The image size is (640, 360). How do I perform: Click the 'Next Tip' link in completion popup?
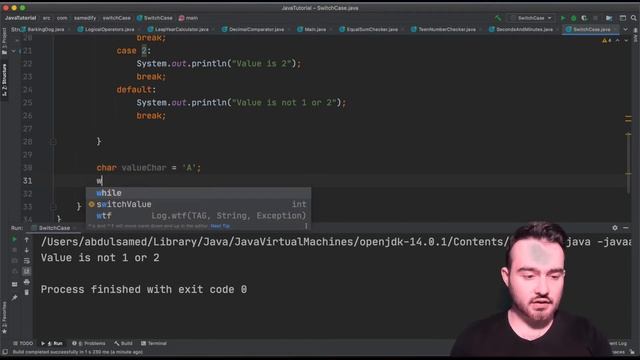[220, 226]
